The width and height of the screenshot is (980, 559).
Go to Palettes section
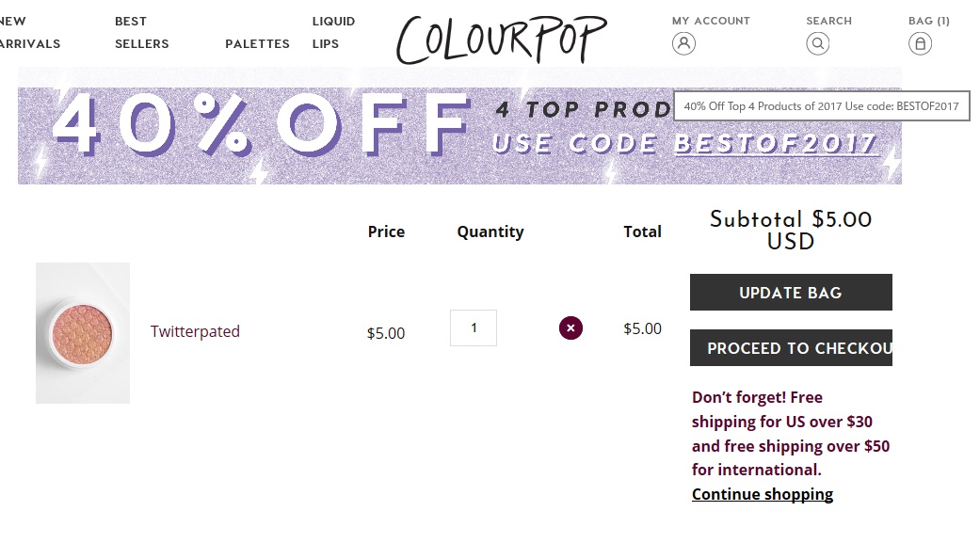coord(258,43)
